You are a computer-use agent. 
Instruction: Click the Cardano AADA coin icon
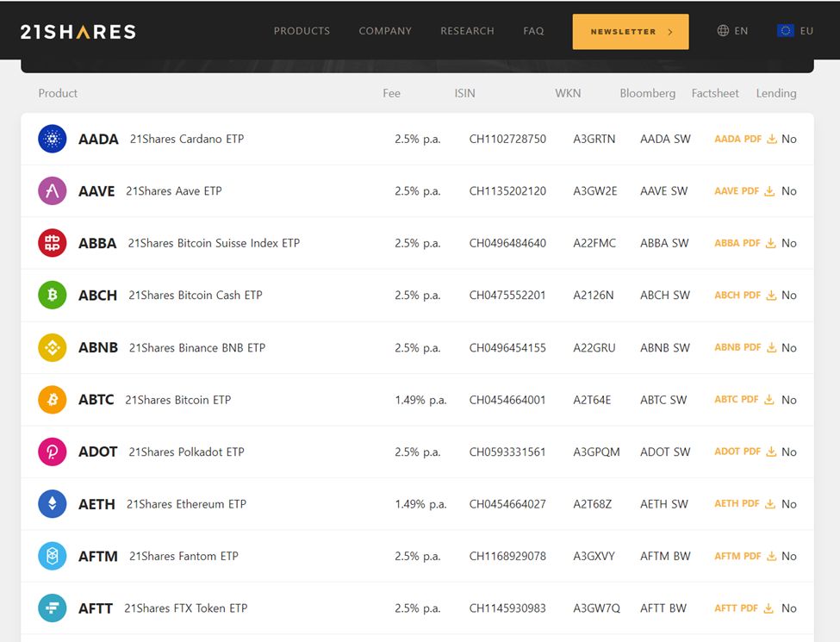[53, 139]
